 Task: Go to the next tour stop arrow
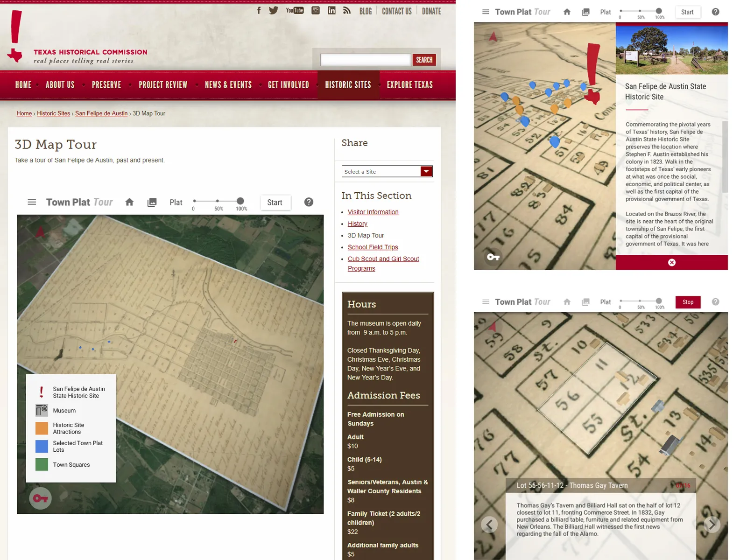(x=712, y=525)
